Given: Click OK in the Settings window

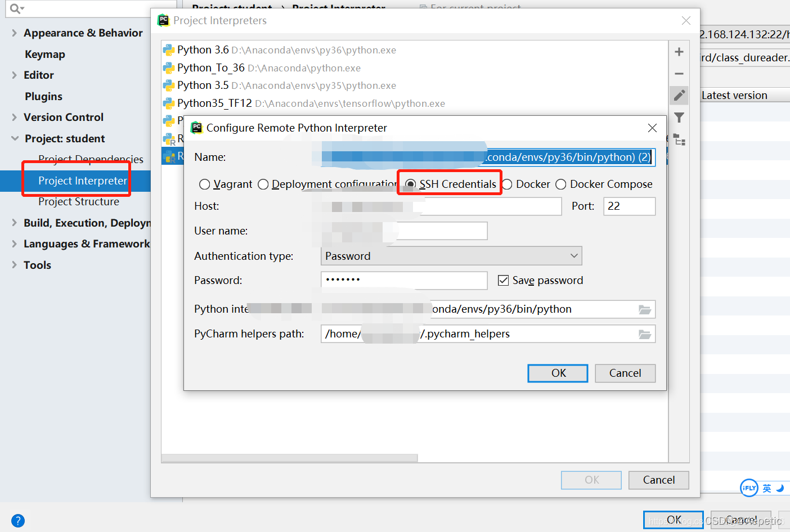Looking at the screenshot, I should (674, 520).
